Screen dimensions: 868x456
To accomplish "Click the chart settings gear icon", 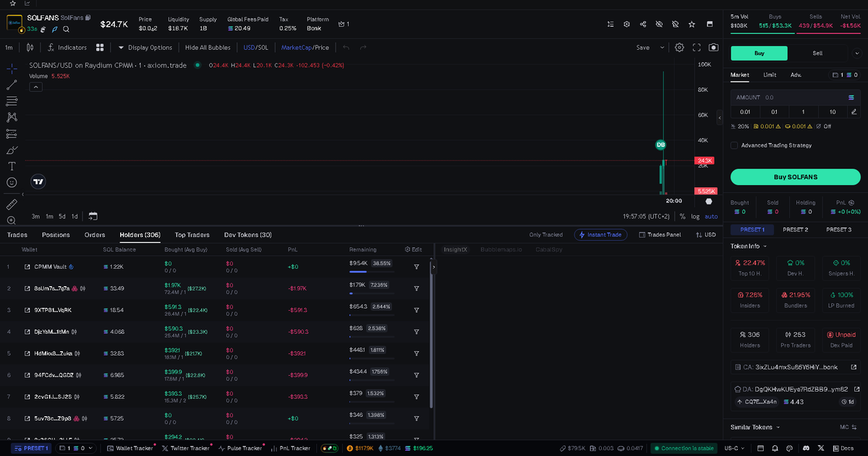I will [679, 48].
